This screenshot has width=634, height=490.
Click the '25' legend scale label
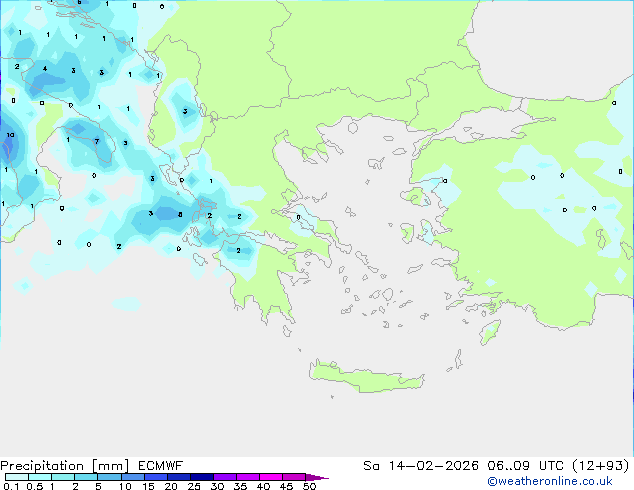[194, 486]
